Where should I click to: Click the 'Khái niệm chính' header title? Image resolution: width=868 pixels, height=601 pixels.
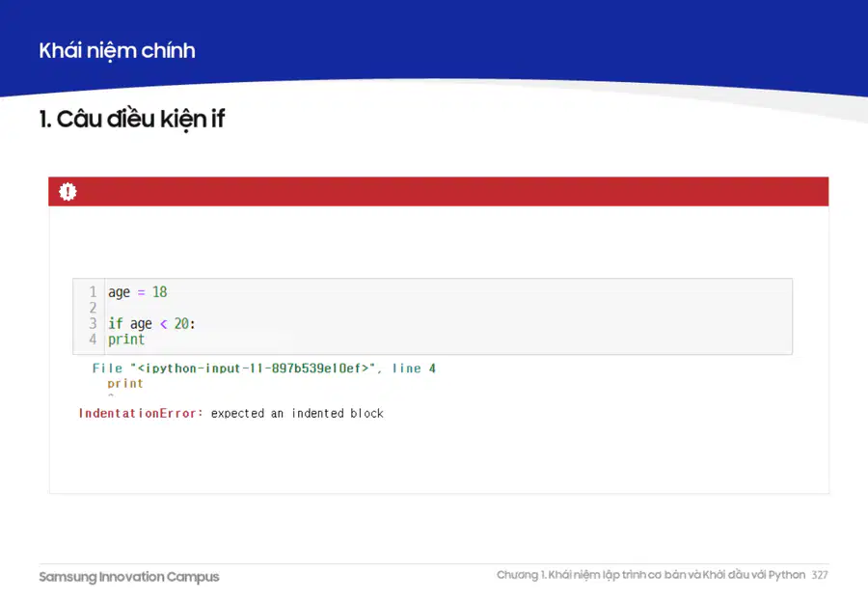coord(117,51)
